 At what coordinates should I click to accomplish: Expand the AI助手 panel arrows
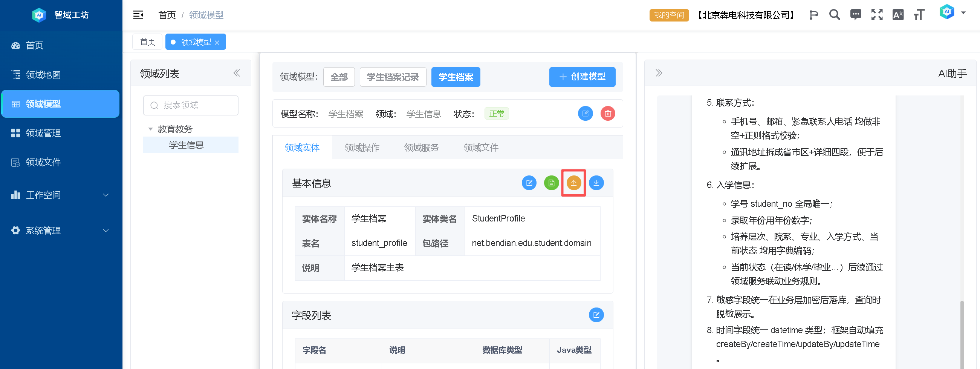click(659, 73)
